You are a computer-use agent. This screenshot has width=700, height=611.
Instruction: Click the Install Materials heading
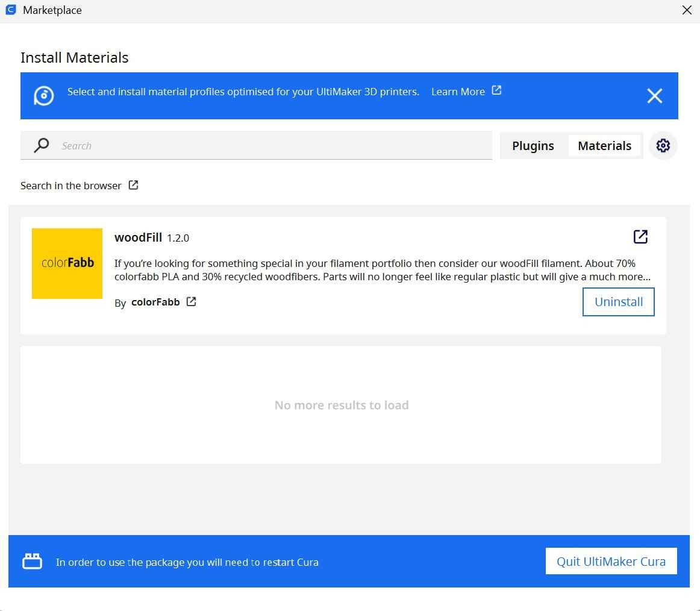[75, 58]
